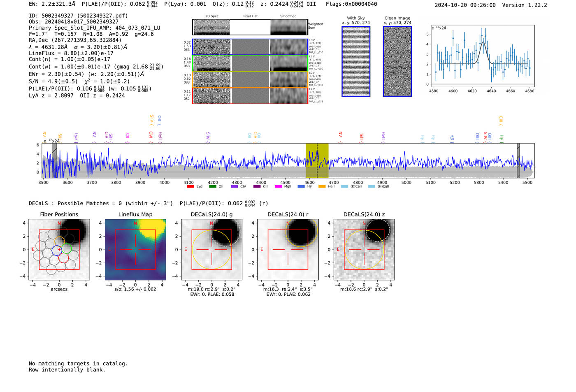Open the With Sky cutout image

coord(356,61)
